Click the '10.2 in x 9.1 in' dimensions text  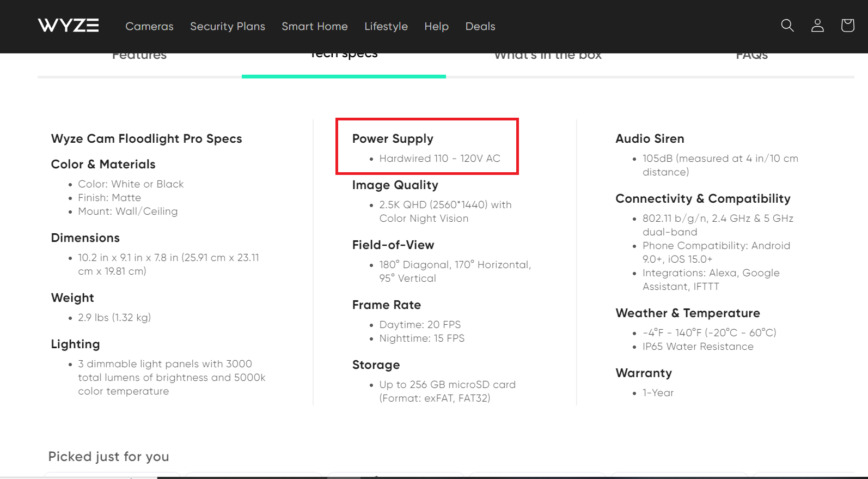[x=168, y=264]
